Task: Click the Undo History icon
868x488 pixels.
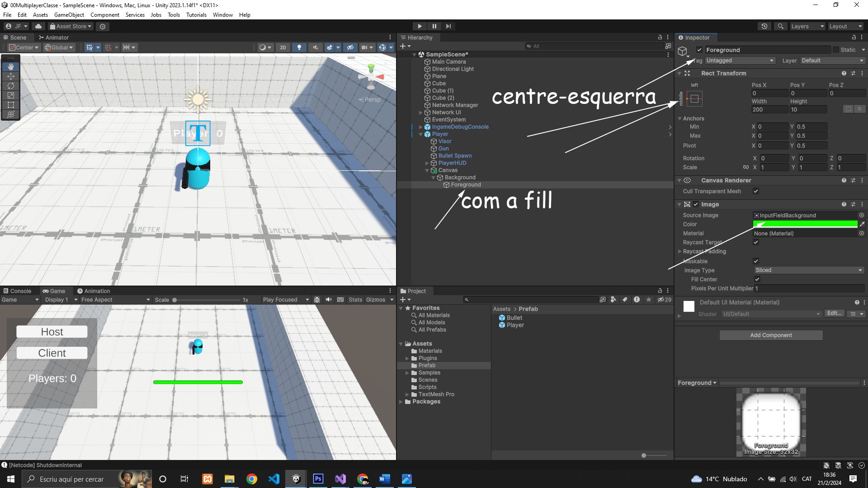Action: click(764, 26)
